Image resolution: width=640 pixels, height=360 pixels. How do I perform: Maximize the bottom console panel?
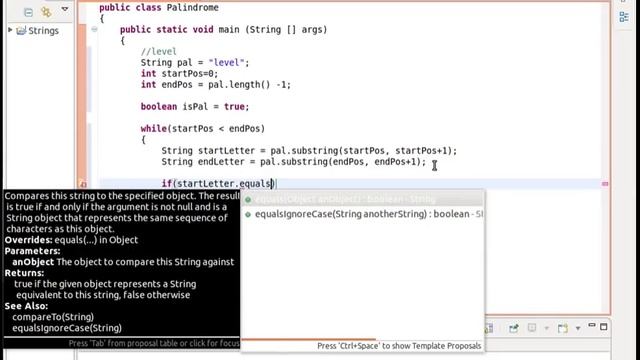click(x=604, y=327)
